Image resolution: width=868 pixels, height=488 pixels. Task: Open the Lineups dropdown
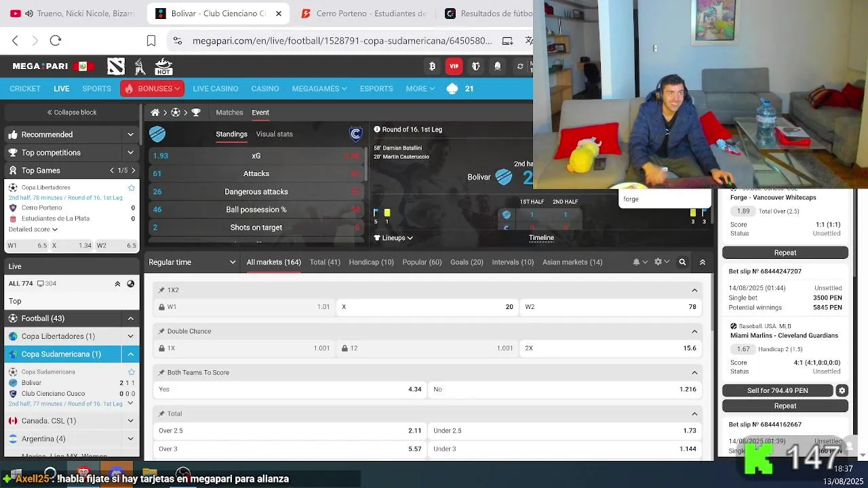tap(394, 238)
